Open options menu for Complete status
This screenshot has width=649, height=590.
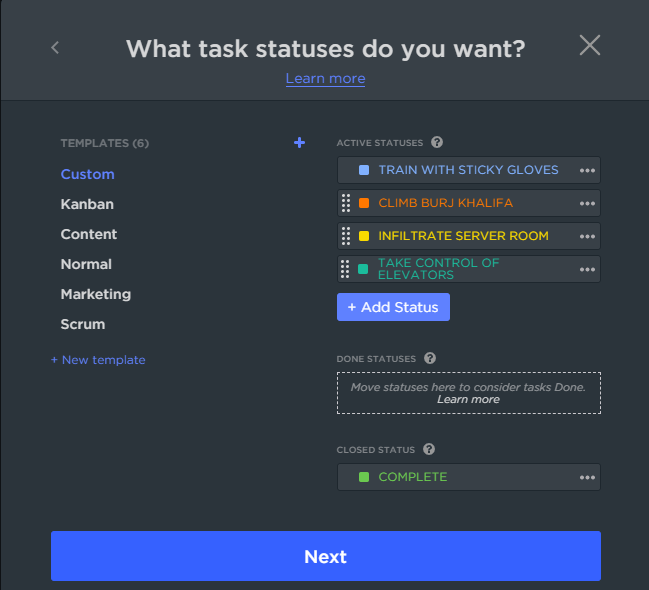(587, 477)
